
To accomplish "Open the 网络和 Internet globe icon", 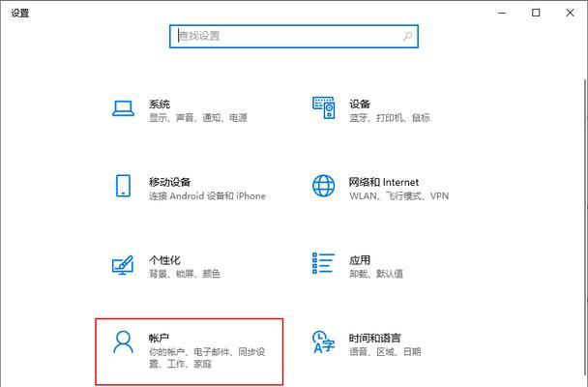I will pyautogui.click(x=324, y=186).
